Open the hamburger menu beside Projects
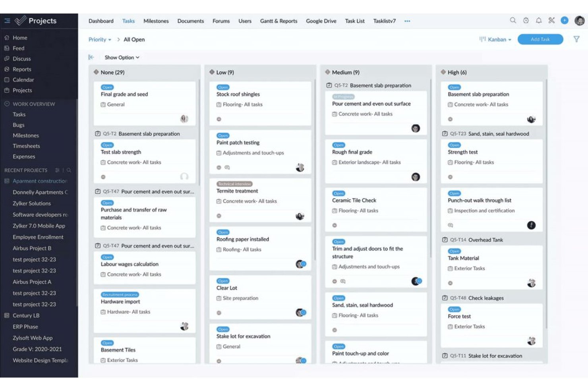Viewport: 588px width, 392px height. point(7,21)
